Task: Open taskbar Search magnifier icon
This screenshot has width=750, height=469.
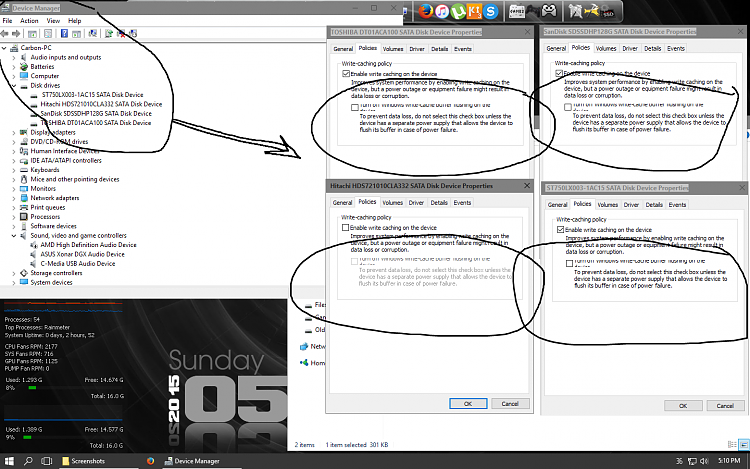Action: (x=28, y=461)
